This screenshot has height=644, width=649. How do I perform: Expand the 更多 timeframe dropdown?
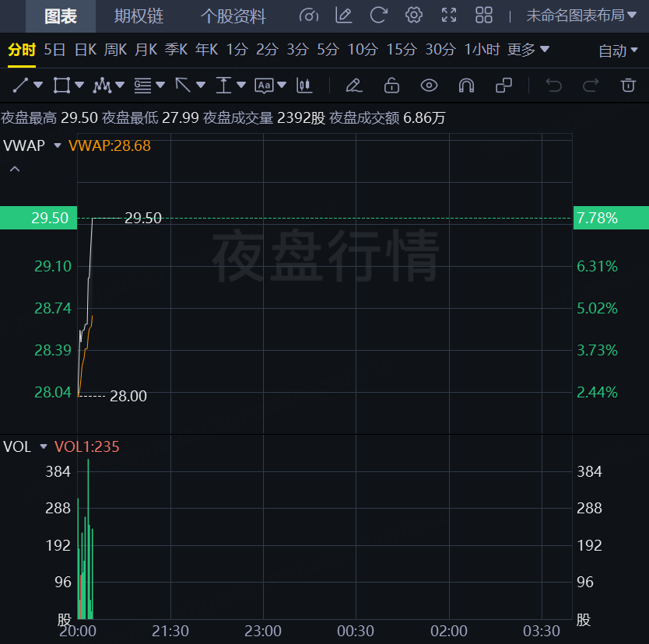point(528,50)
